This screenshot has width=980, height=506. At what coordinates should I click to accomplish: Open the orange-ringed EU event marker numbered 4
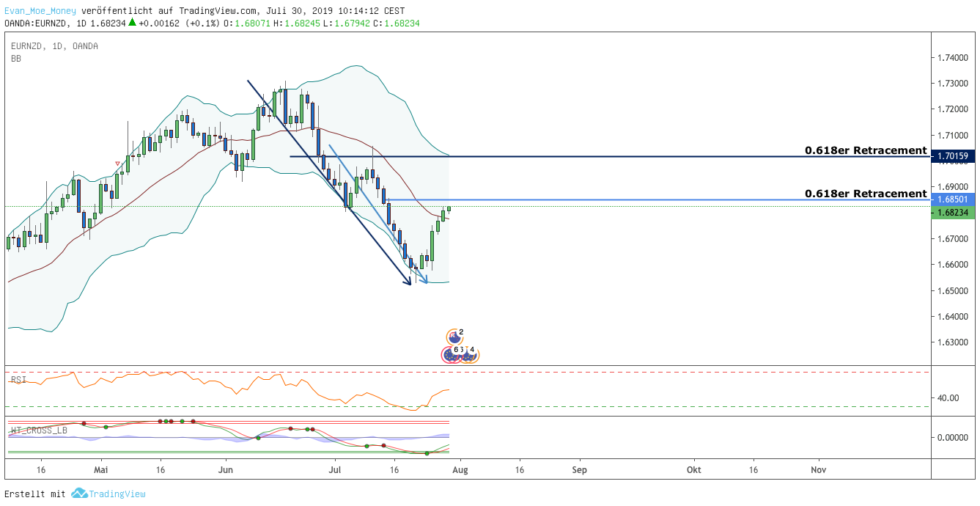[x=470, y=355]
